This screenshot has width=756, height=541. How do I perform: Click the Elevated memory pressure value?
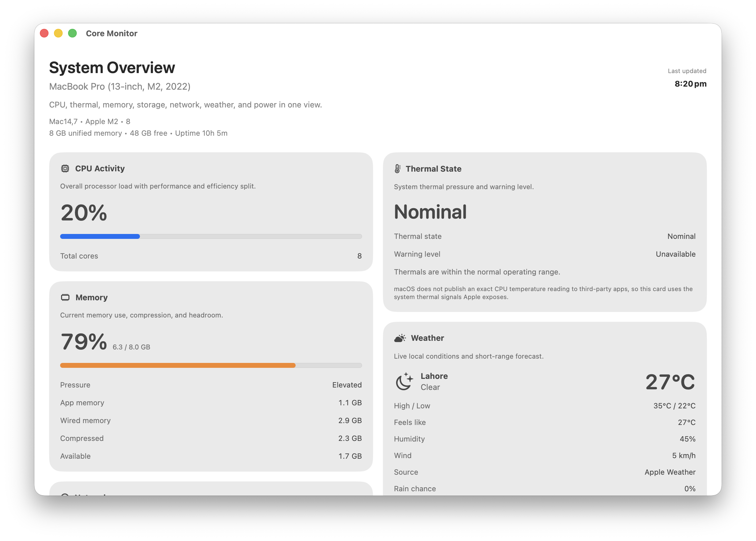346,385
